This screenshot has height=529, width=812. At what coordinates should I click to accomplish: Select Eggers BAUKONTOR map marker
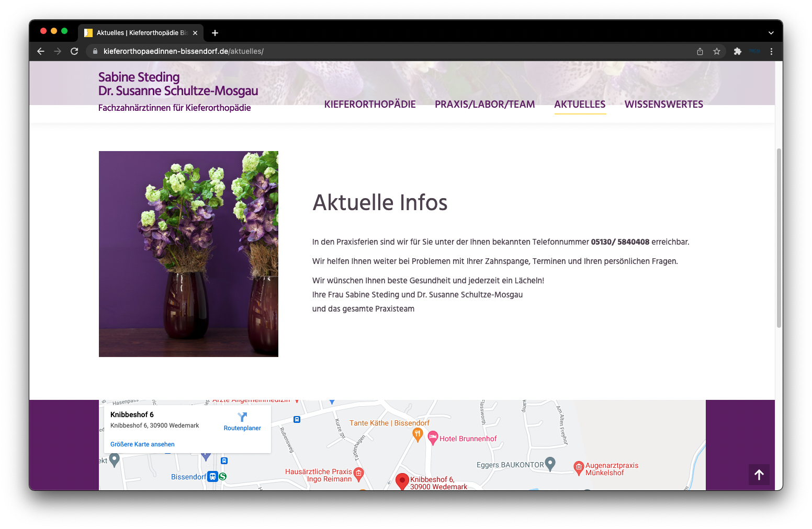[550, 464]
